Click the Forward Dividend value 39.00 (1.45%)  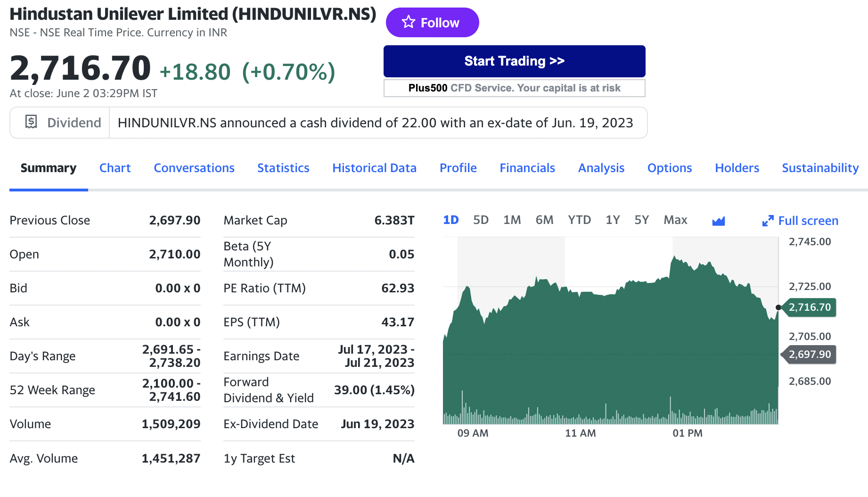[x=374, y=390]
